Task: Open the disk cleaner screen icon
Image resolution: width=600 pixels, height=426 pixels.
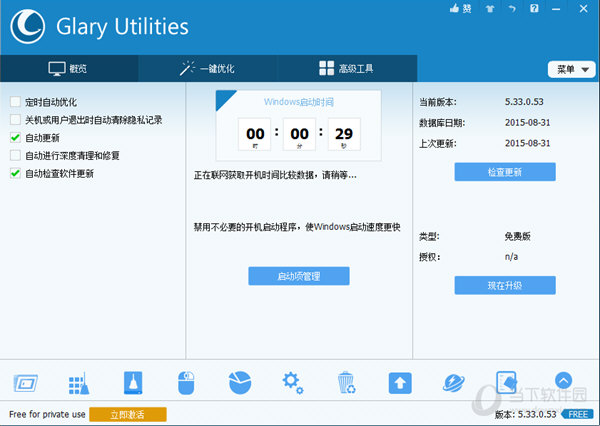Action: pos(26,383)
